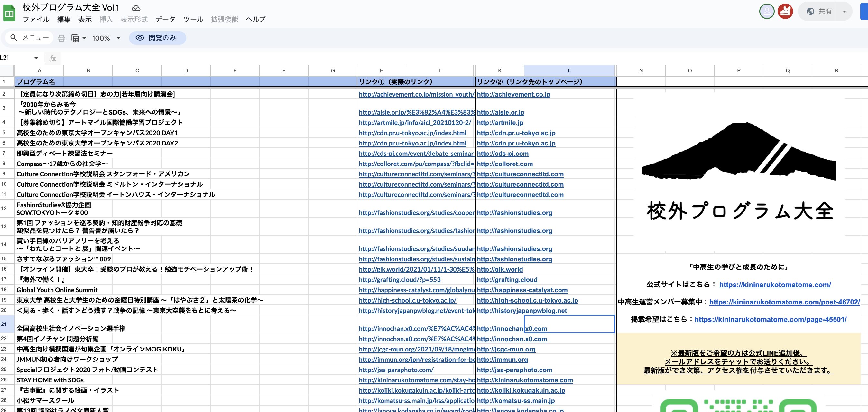Click the globe share icon

click(x=810, y=11)
